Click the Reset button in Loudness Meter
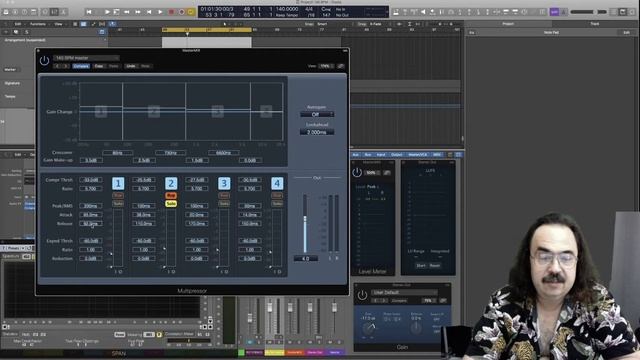 [435, 266]
